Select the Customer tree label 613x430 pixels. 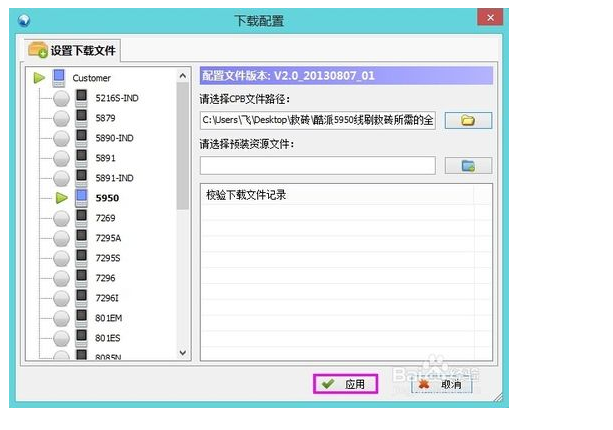pos(91,78)
